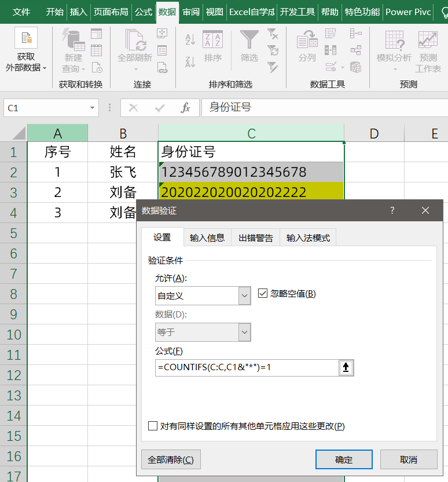The image size is (448, 482).
Task: Click the fx insert function icon
Action: click(186, 108)
